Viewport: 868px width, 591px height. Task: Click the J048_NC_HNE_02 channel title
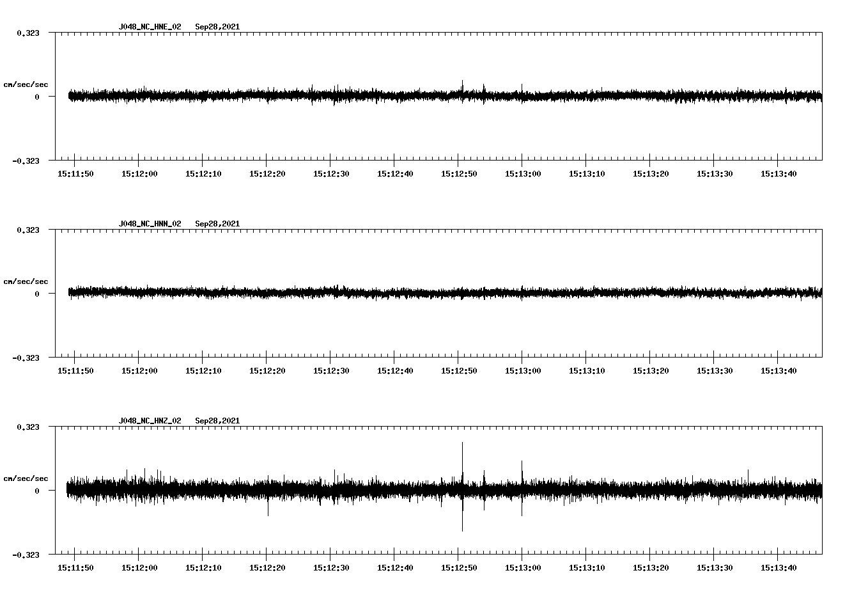point(150,27)
